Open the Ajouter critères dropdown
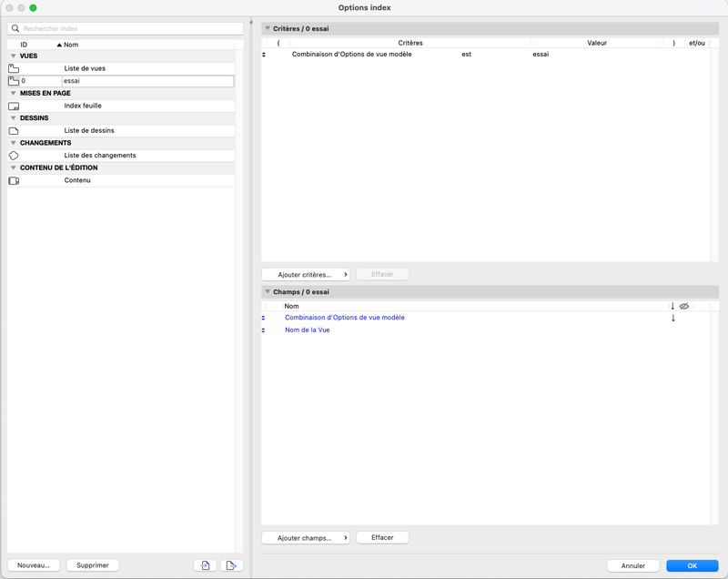Viewport: 728px width, 579px height. 306,274
